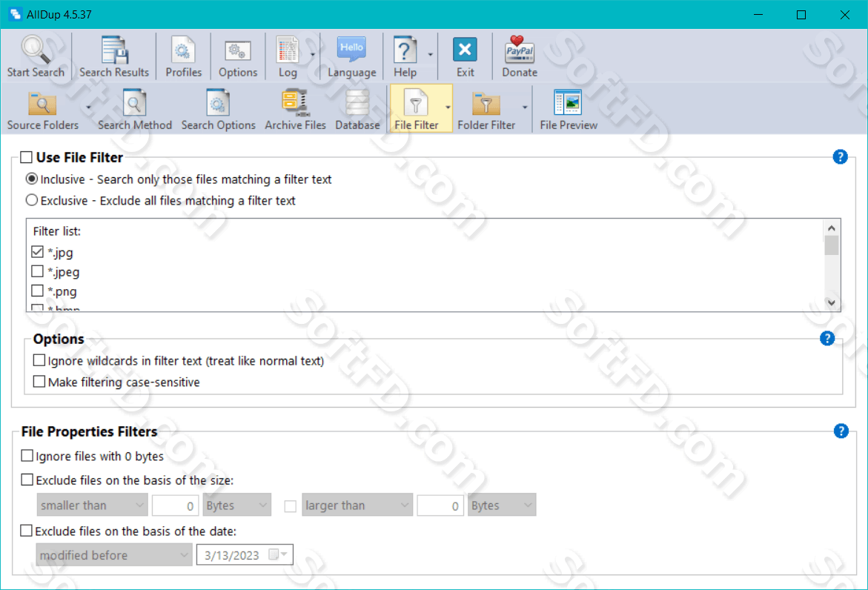Select the Exclusive filter radio button
The image size is (868, 590).
tap(32, 200)
